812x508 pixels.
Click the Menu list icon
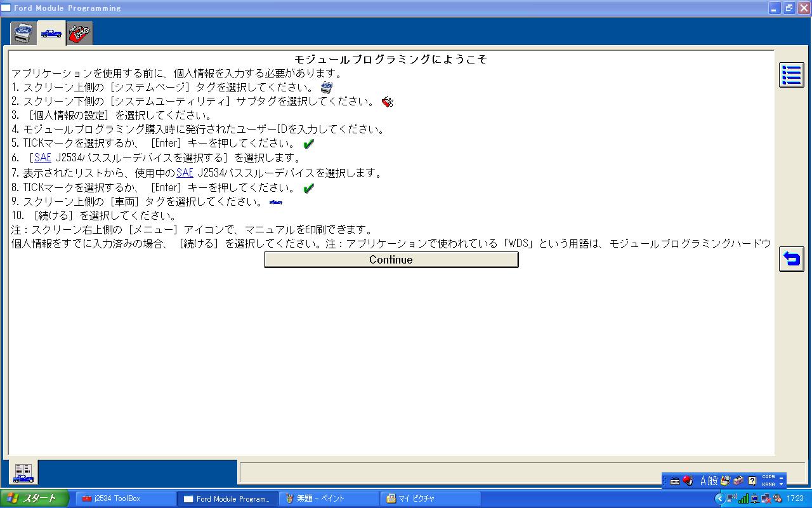791,75
